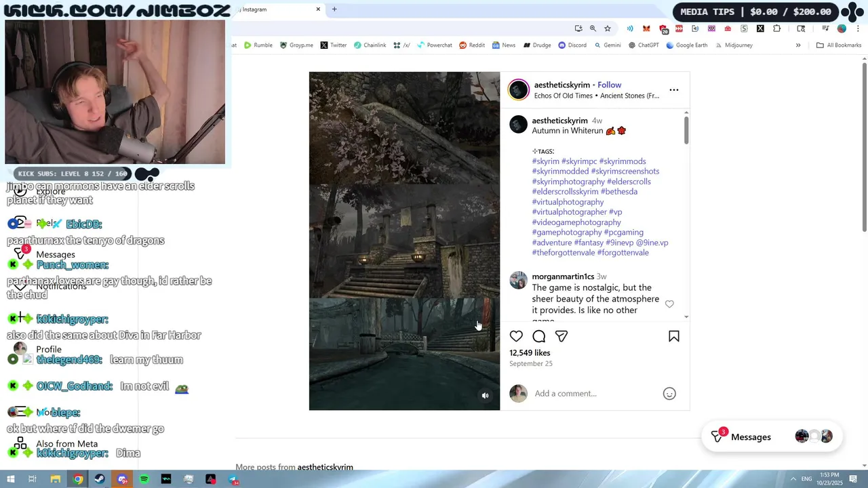The height and width of the screenshot is (488, 868).
Task: Open Telegram from the taskbar
Action: (233, 479)
